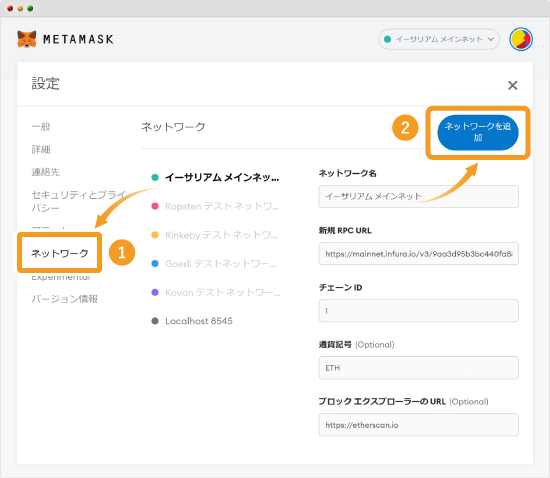Click the ネットワーク名 input field

418,196
